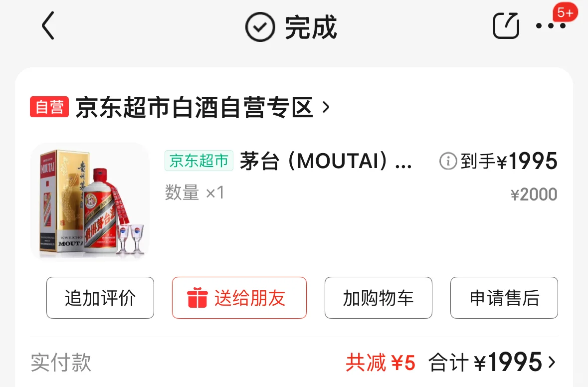Tap the 共减 ¥5 discount text
The height and width of the screenshot is (387, 588).
(x=380, y=363)
